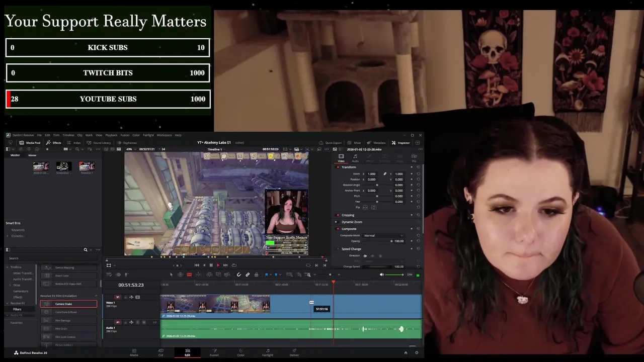Viewport: 644px width, 362px height.
Task: Open the Timeline menu
Action: (x=68, y=135)
